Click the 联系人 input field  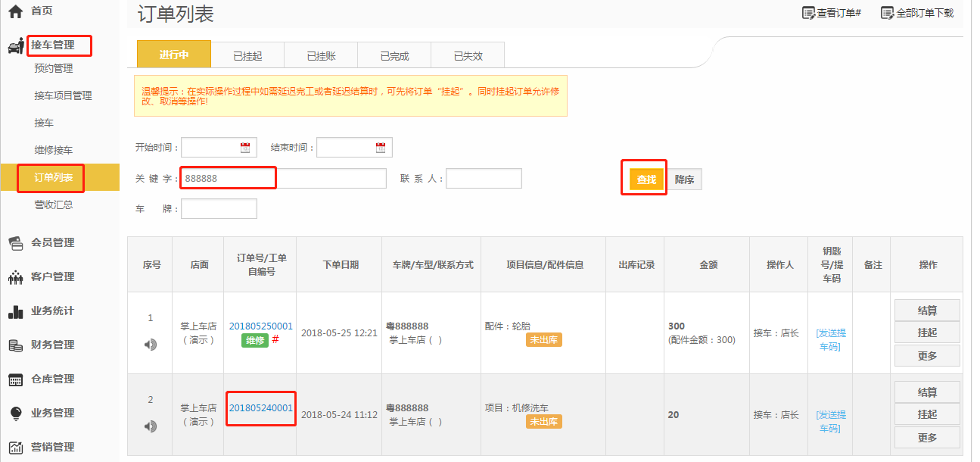point(484,179)
